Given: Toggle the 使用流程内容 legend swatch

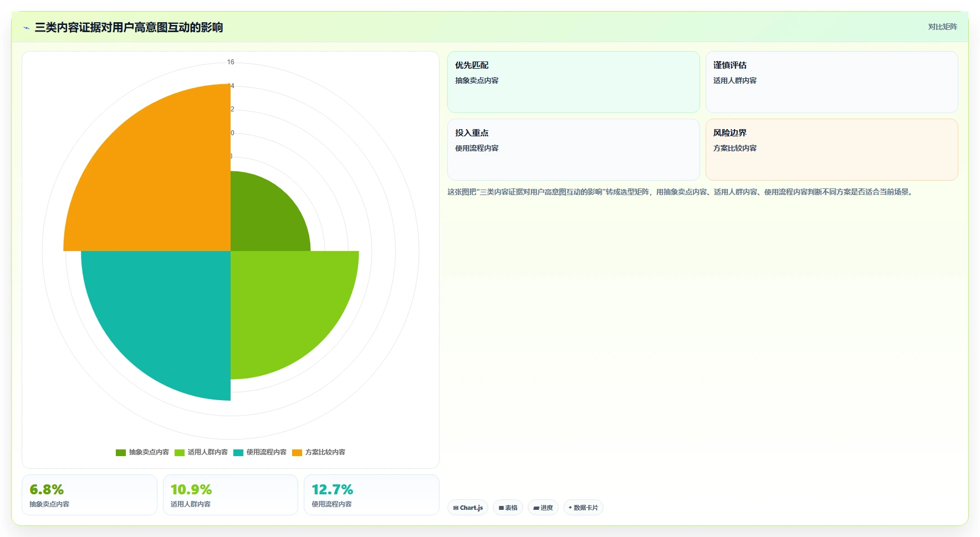Looking at the screenshot, I should click(238, 453).
